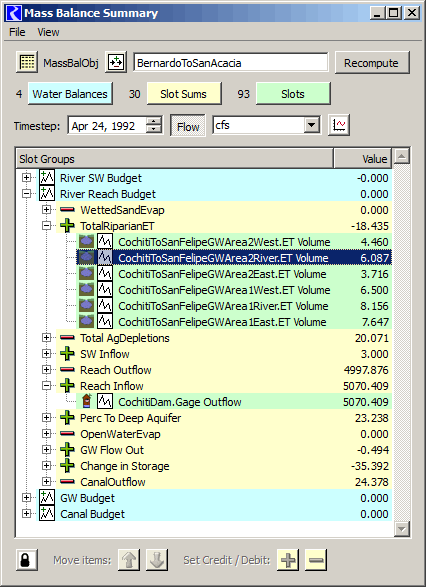Screen dimensions: 426x587
Task: Click the object selector icon next to MassBalObj
Action: pos(116,62)
